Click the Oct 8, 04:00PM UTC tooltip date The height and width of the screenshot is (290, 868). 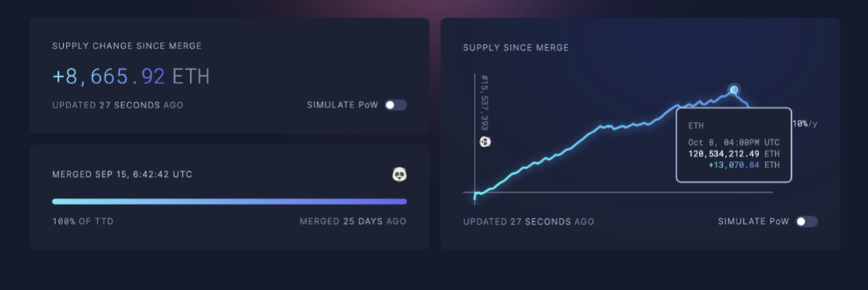click(x=734, y=142)
